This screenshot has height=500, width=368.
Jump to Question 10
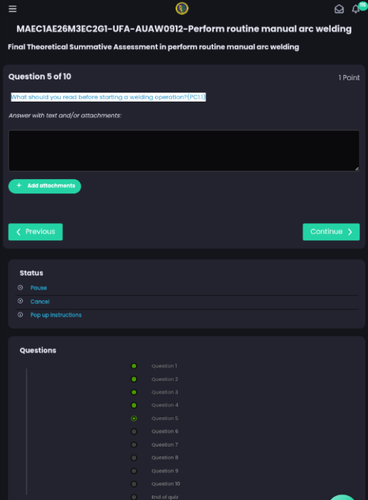coord(166,484)
